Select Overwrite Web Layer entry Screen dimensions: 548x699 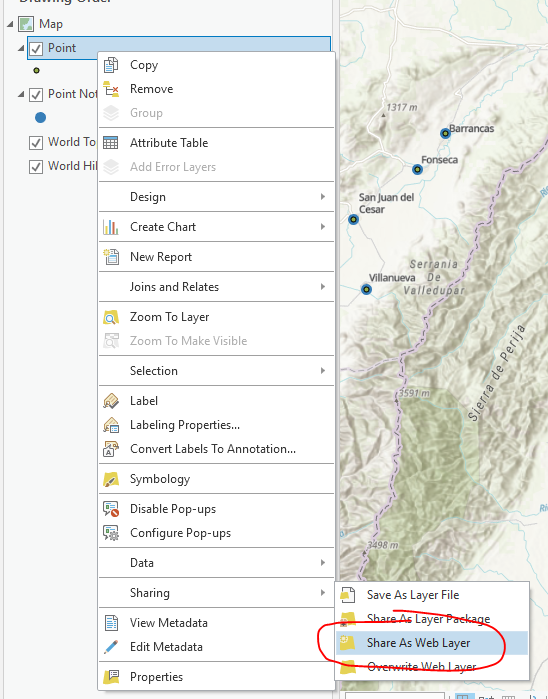click(x=433, y=667)
